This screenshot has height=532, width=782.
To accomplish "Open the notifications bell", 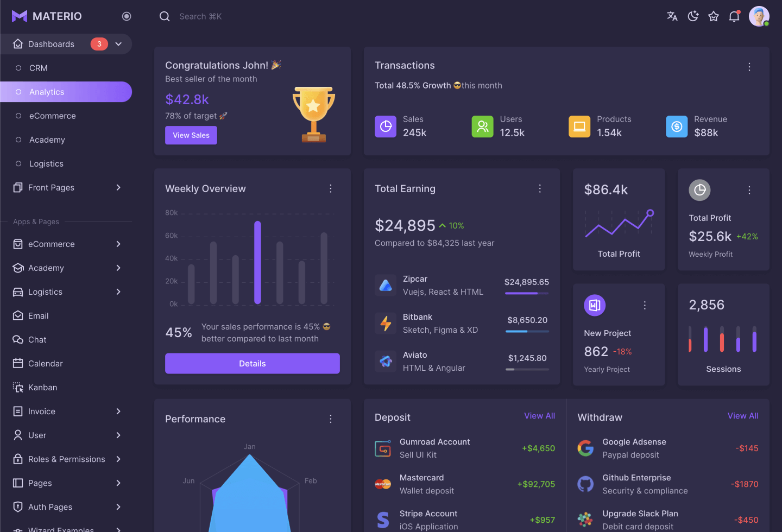I will pyautogui.click(x=734, y=16).
